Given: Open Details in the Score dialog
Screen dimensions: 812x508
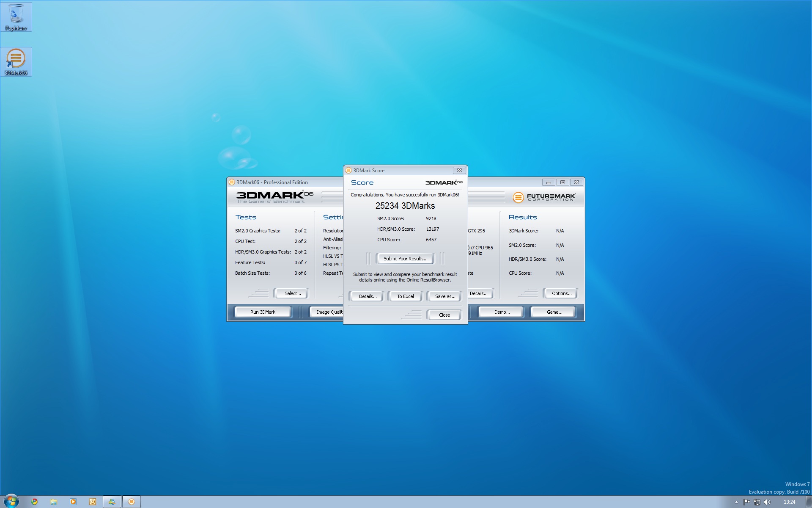Looking at the screenshot, I should (x=368, y=296).
